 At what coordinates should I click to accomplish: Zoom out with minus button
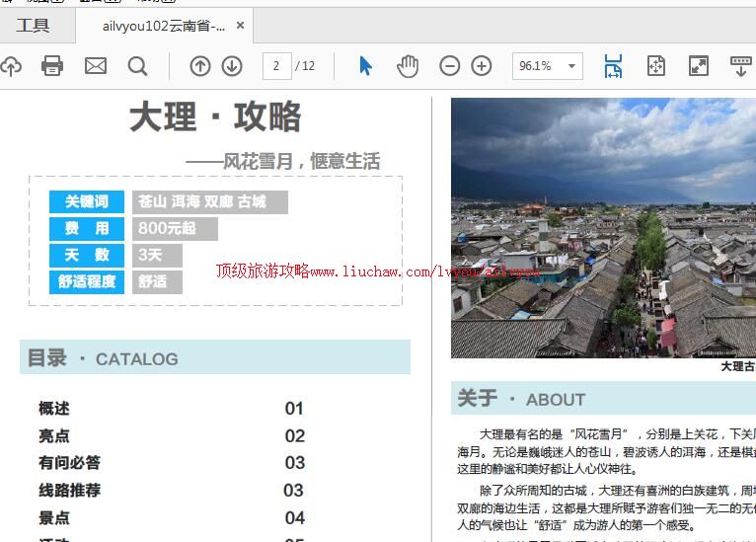(450, 66)
